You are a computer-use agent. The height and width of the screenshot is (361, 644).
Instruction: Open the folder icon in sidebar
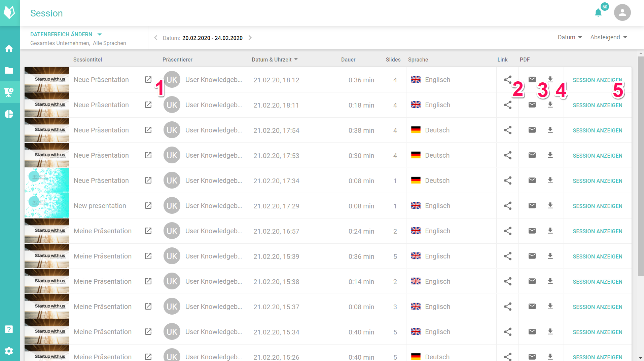[9, 70]
